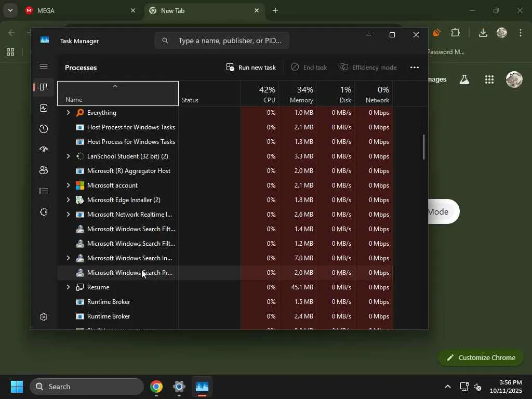Click the LanSchool Student process icon

[79, 156]
